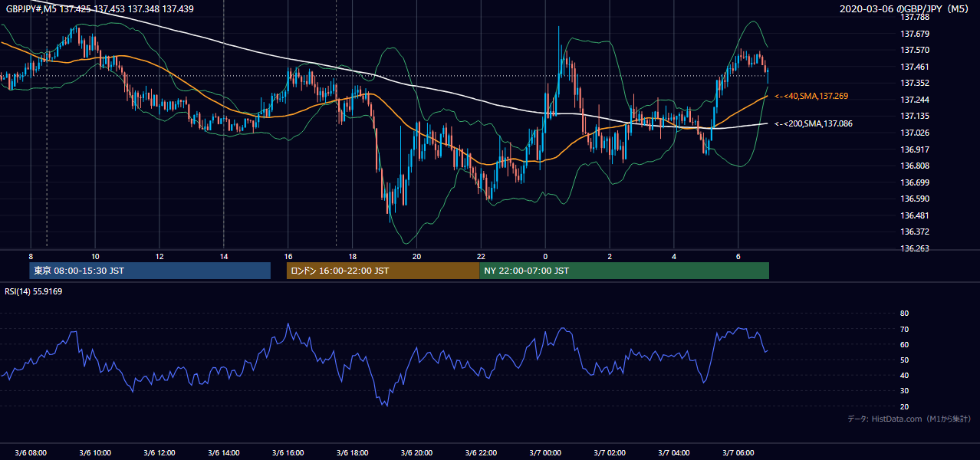Click RSI scale level 30
Viewport: 980px width, 460px height.
tap(904, 390)
